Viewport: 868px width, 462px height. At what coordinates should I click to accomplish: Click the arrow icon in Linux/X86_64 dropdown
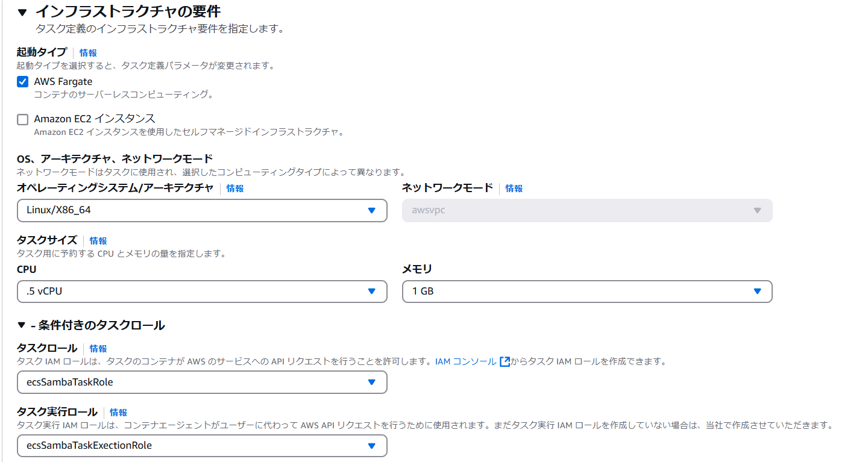click(372, 211)
